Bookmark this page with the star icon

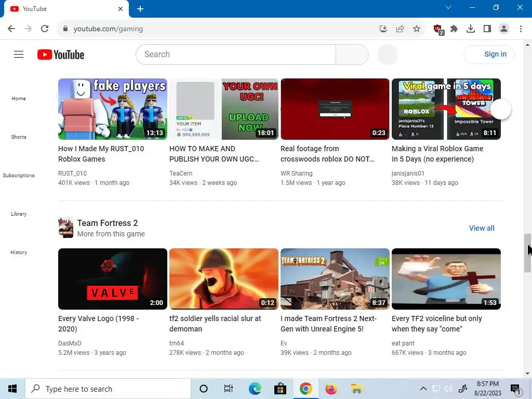(417, 29)
